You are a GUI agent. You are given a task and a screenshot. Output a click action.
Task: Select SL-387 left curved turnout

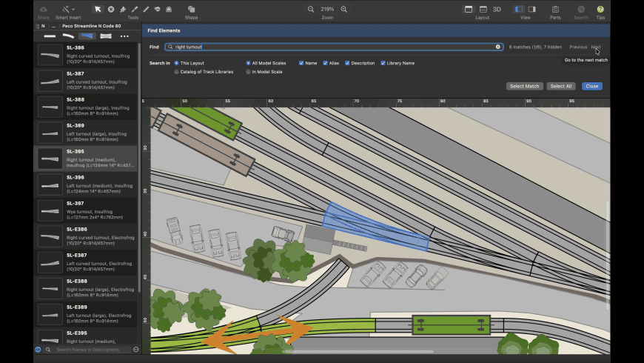click(x=85, y=81)
